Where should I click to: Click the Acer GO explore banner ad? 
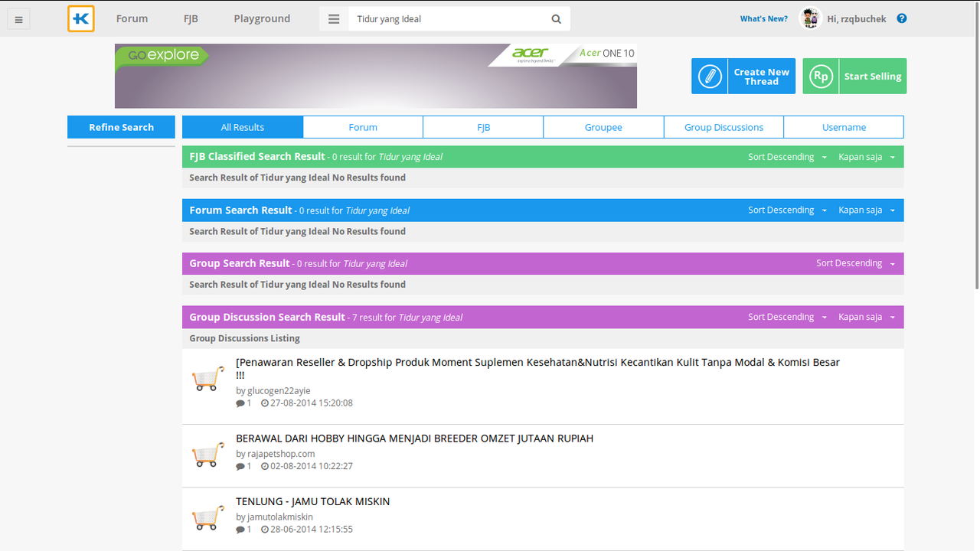click(376, 76)
